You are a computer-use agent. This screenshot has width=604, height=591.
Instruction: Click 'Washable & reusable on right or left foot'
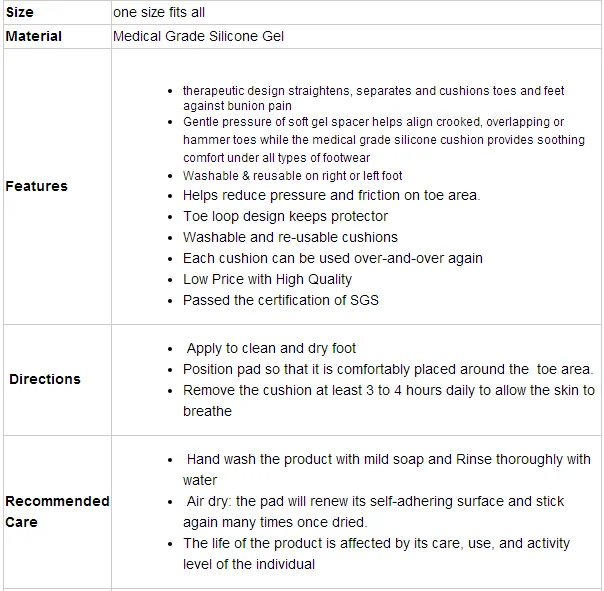(292, 176)
